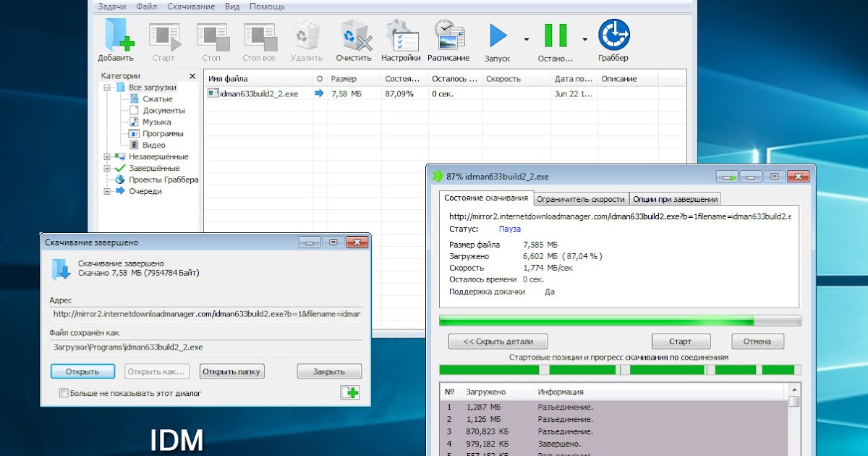868x456 pixels.
Task: Click the Открыть папку button
Action: 231,371
